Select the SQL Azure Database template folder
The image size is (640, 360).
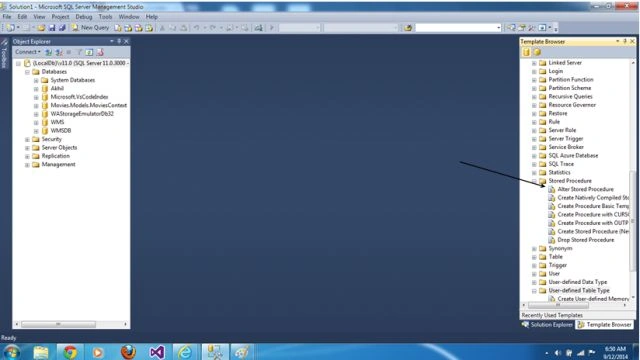(x=573, y=156)
